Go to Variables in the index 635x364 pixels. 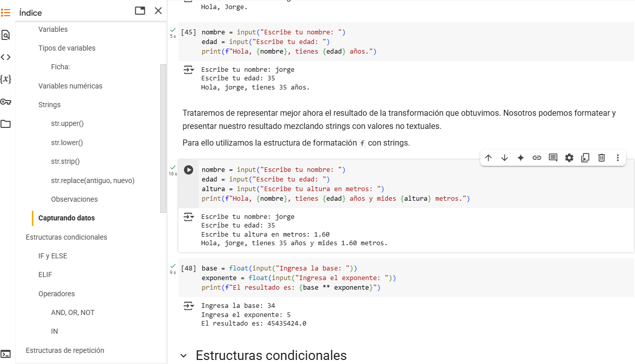pos(53,29)
